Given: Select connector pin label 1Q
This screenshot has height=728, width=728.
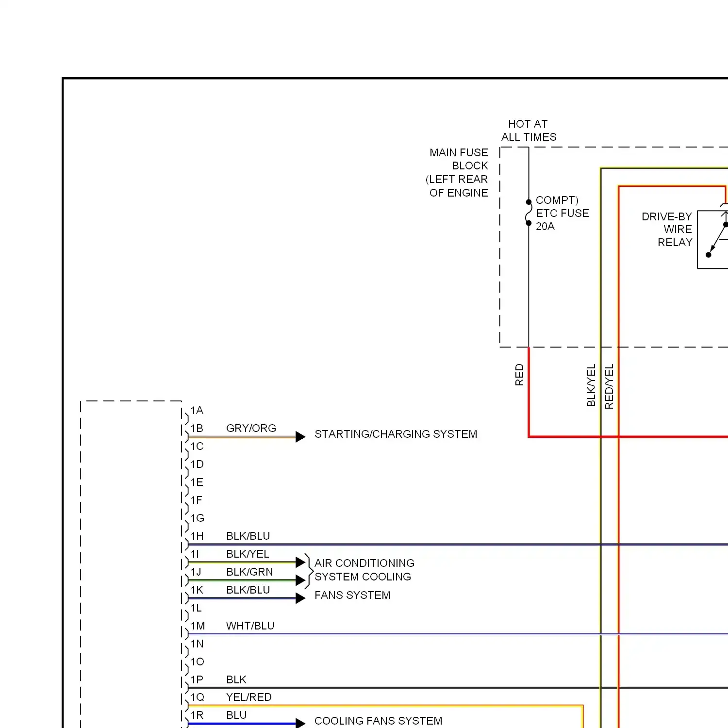Looking at the screenshot, I should (x=197, y=697).
